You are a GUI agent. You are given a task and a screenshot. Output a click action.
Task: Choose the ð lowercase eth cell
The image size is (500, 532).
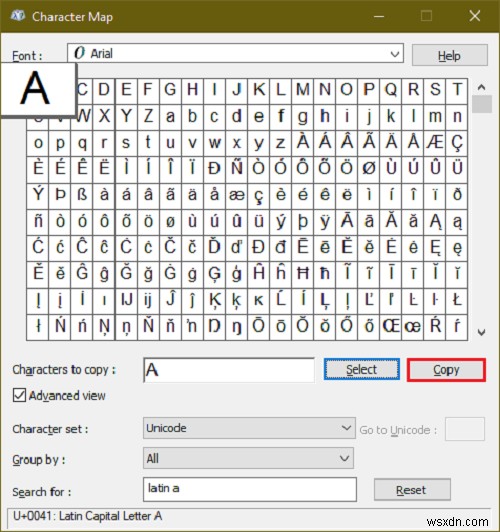(x=457, y=195)
